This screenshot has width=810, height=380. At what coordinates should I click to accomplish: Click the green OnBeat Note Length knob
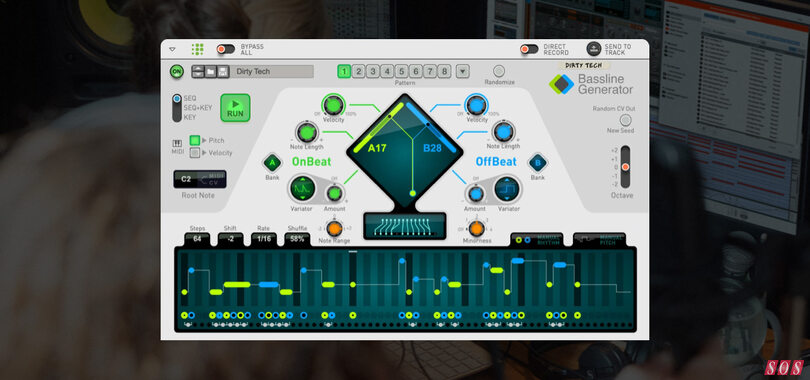click(307, 132)
